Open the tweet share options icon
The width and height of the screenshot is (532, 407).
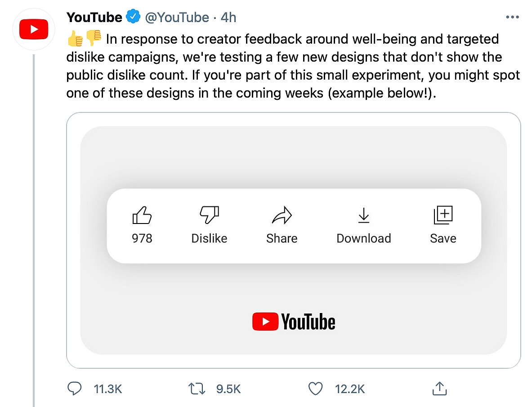(438, 389)
